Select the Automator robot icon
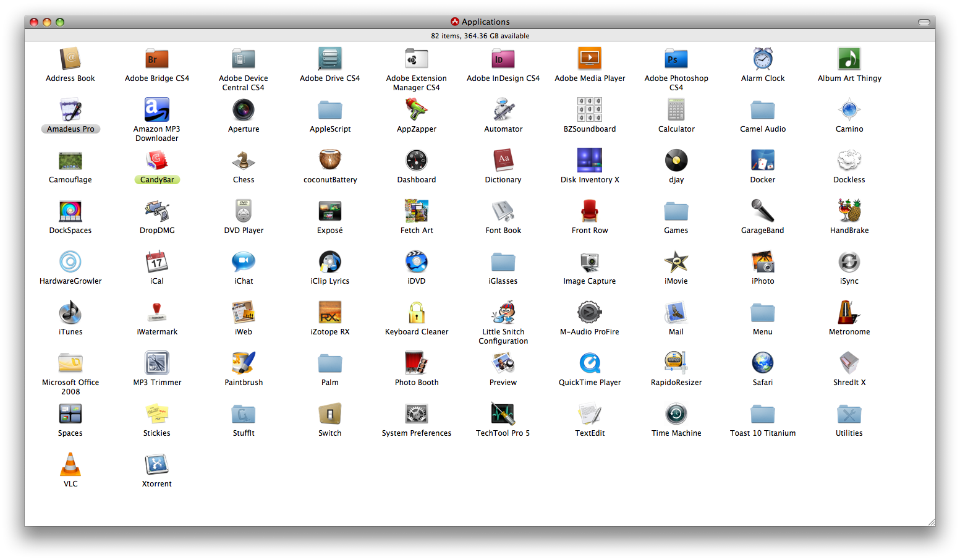The width and height of the screenshot is (960, 560). pyautogui.click(x=503, y=109)
